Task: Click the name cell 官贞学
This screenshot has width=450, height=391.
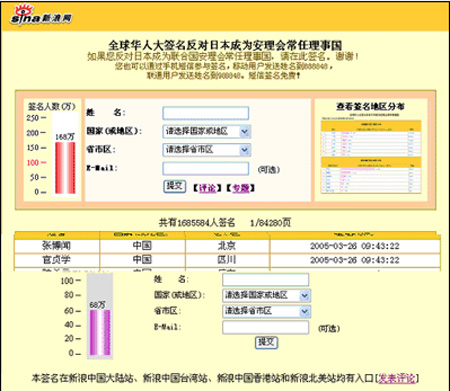Action: [56, 260]
